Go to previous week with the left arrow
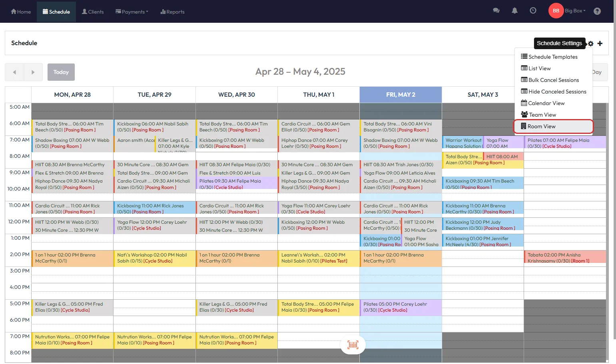Image resolution: width=616 pixels, height=364 pixels. pos(14,72)
